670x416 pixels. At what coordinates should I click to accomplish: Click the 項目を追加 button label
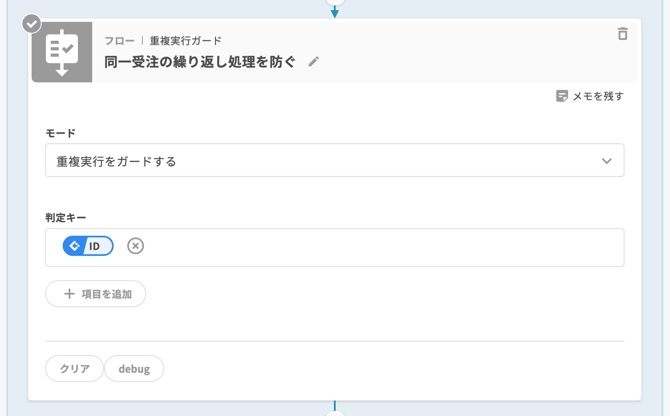pyautogui.click(x=106, y=294)
